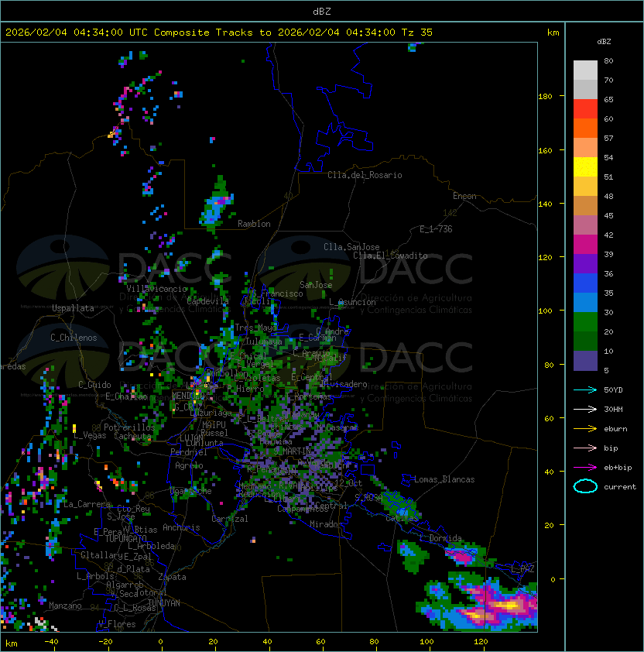
Task: Select the slate 5-10 dBZ legend swatch
Action: [x=585, y=361]
